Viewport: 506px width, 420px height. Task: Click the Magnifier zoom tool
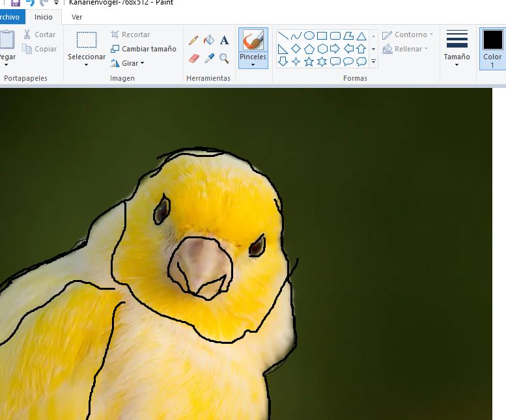[x=224, y=59]
